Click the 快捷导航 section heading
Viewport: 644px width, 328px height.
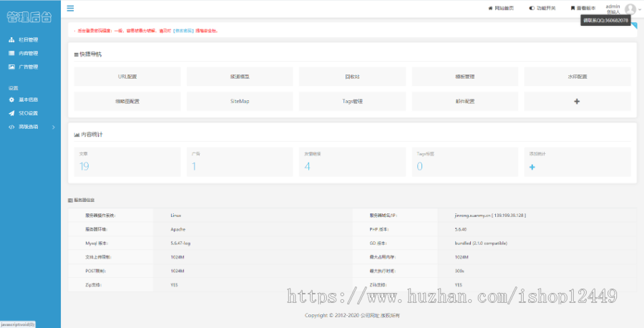88,54
